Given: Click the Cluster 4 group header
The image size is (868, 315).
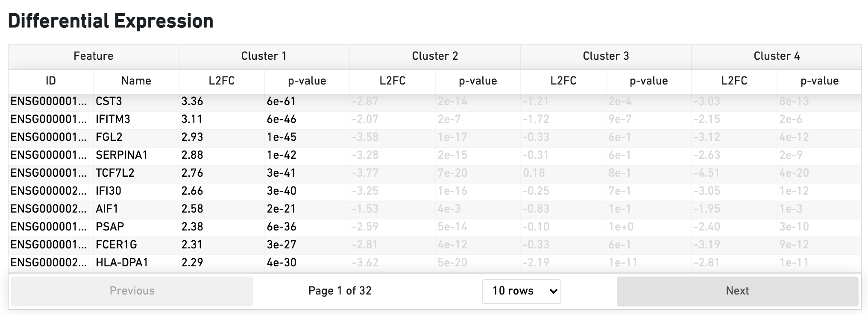Looking at the screenshot, I should pos(776,56).
